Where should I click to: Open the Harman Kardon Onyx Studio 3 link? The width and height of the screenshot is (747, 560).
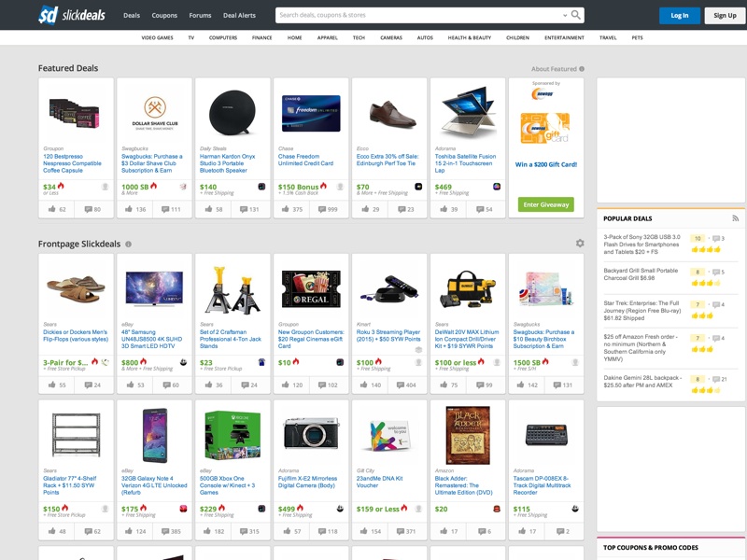(x=227, y=163)
